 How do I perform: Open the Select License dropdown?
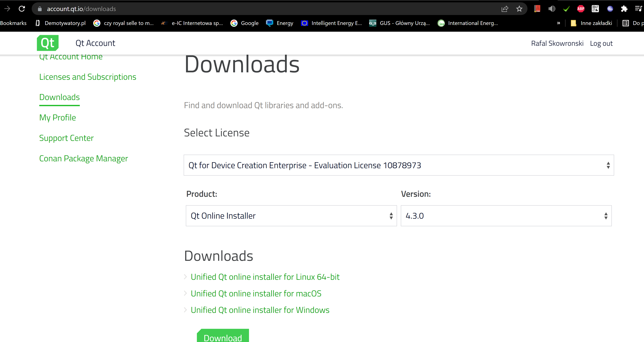[x=398, y=165]
